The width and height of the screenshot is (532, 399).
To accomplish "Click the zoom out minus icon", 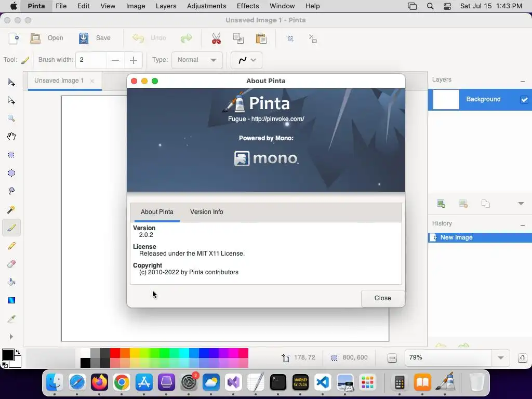I will pyautogui.click(x=392, y=358).
